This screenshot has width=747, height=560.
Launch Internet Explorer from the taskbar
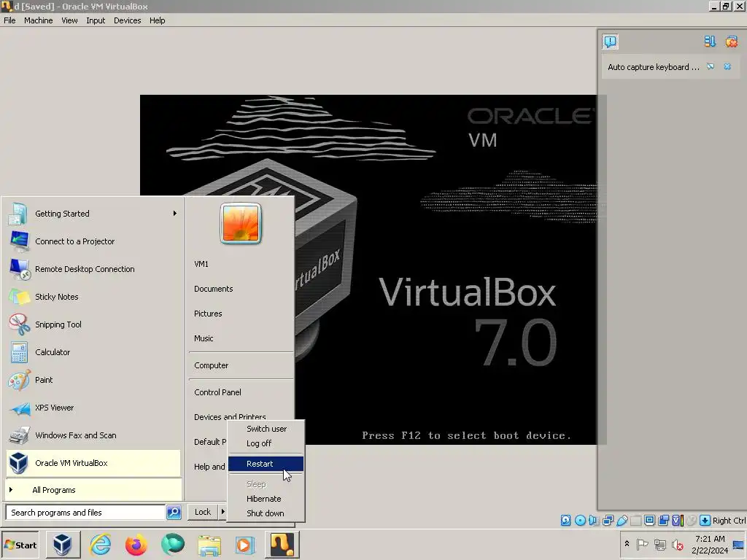click(100, 544)
